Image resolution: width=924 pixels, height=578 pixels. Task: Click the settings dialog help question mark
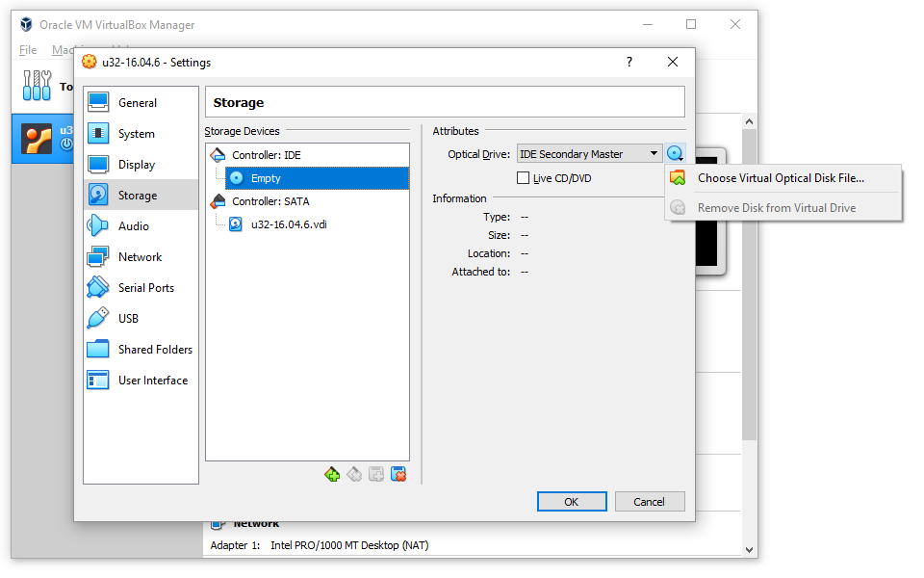click(629, 63)
